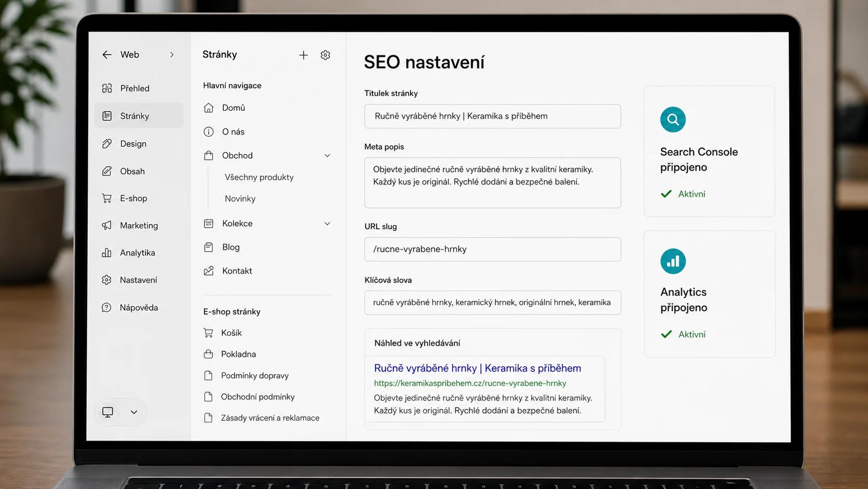Screen dimensions: 868x489
Task: Select Stránky in the left sidebar
Action: 139,116
